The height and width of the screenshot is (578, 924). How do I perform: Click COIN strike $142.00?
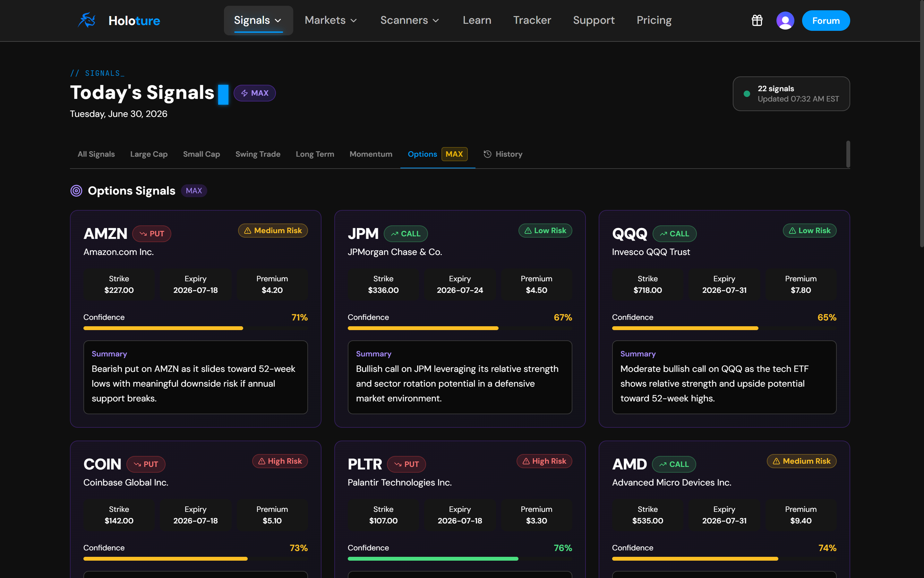coord(119,521)
